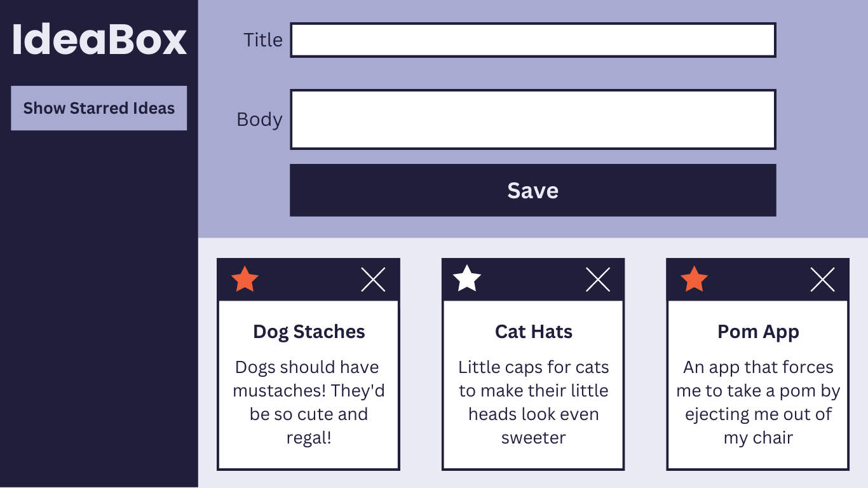
Task: Click the Show Starred Ideas button
Action: [98, 108]
